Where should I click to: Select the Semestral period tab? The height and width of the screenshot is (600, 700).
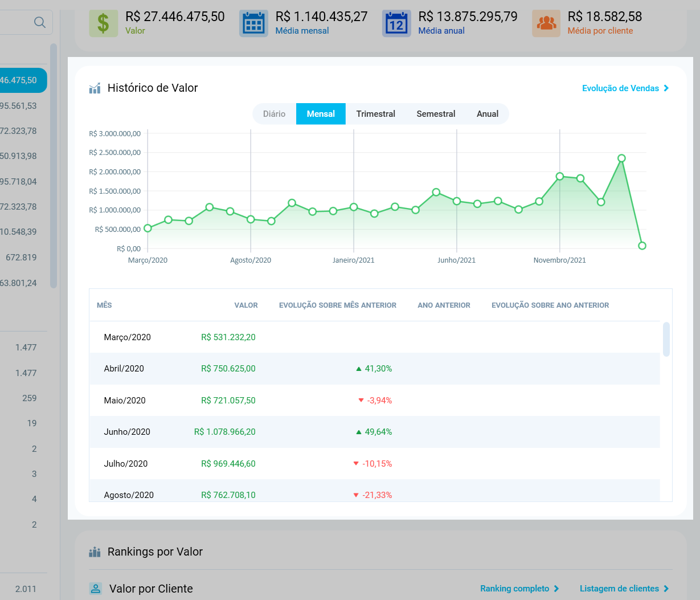(436, 114)
